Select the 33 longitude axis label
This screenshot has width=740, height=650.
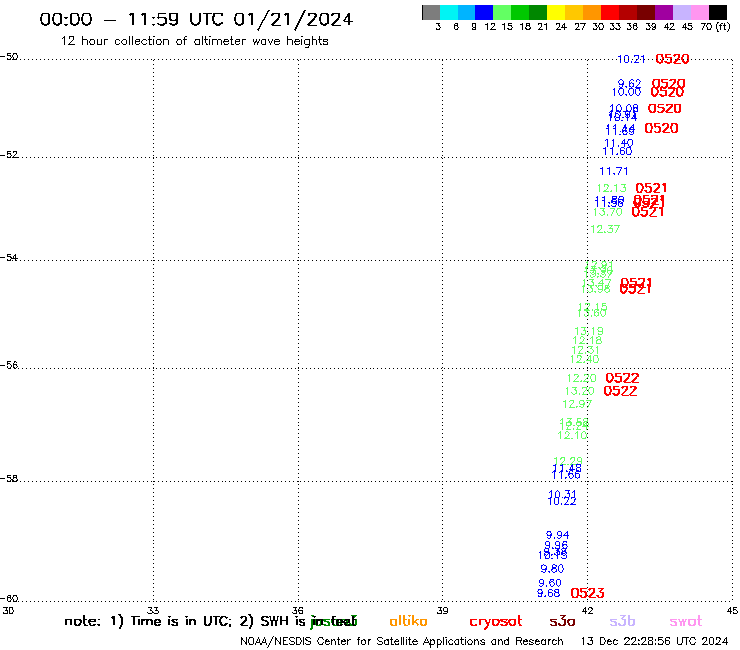(153, 610)
